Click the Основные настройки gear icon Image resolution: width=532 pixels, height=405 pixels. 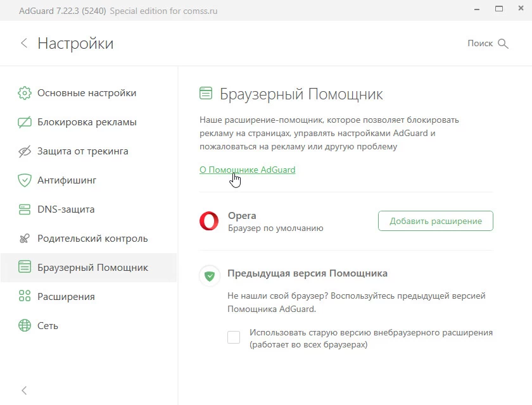25,93
